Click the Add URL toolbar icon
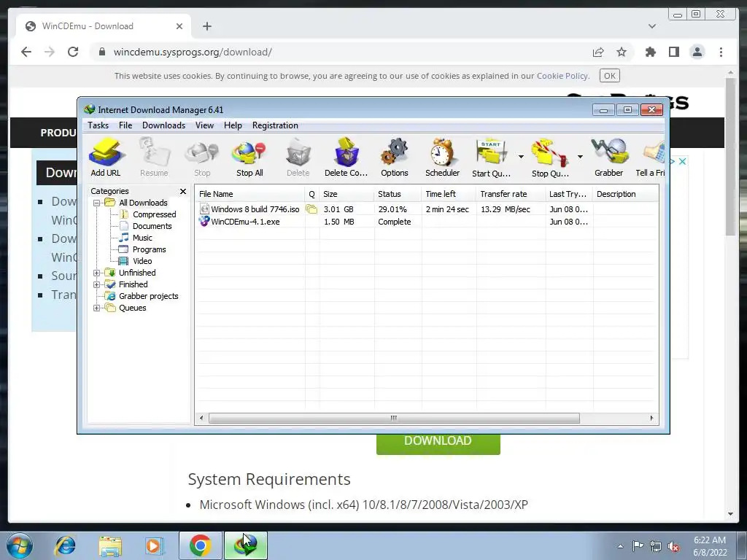Viewport: 747px width, 560px height. pos(106,157)
